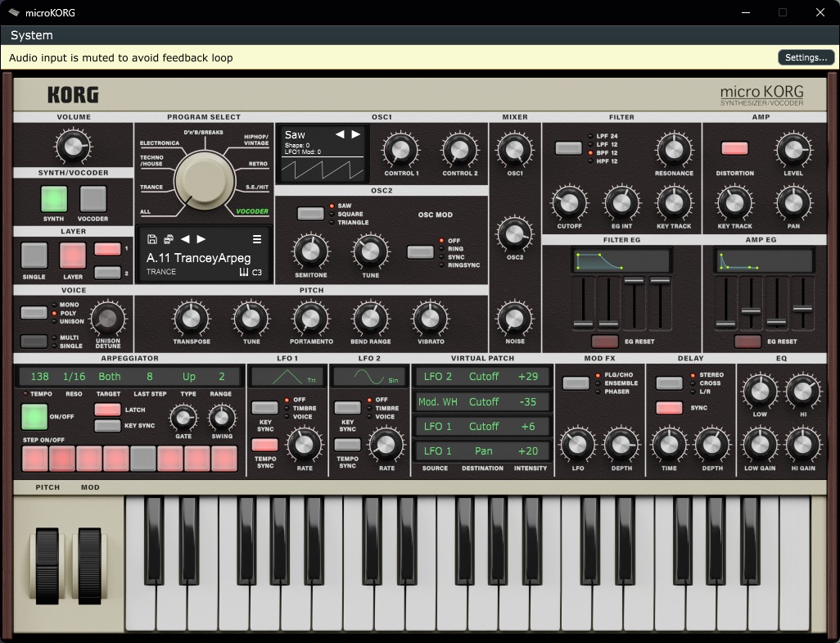
Task: Click the Program Select genre dial
Action: 205,179
